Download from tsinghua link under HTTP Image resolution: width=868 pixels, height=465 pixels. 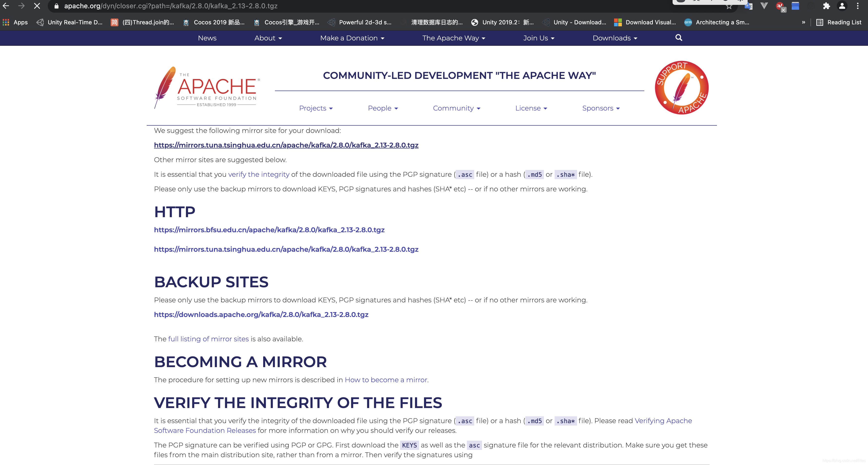[x=286, y=250]
